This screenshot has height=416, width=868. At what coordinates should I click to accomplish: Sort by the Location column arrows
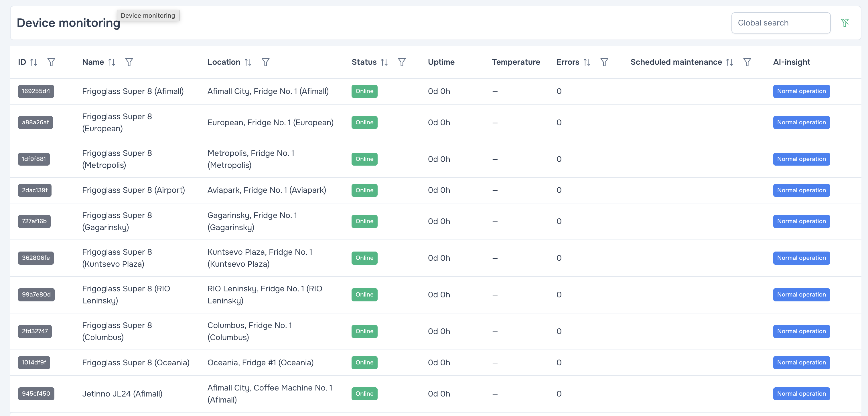(248, 62)
